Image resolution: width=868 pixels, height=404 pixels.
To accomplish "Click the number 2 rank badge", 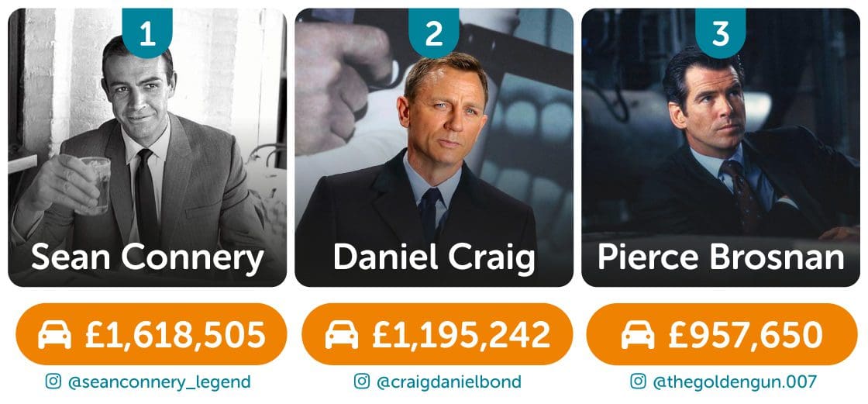I will pos(434,33).
